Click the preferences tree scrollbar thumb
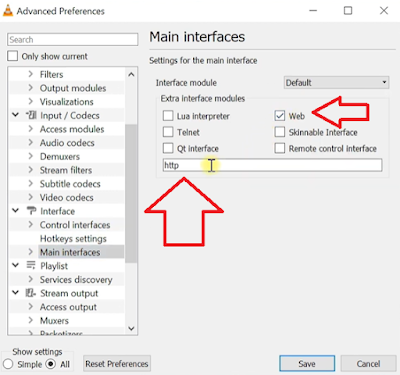Viewport: 400px width, 375px height. 131,193
